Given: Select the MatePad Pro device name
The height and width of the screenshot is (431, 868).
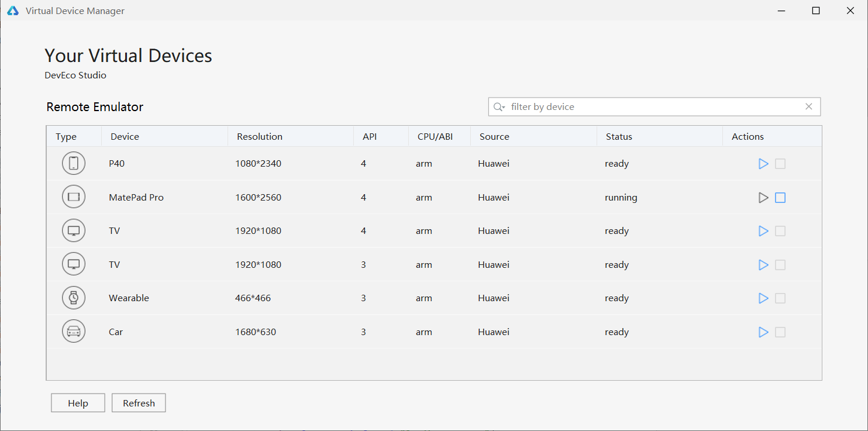Looking at the screenshot, I should 136,198.
